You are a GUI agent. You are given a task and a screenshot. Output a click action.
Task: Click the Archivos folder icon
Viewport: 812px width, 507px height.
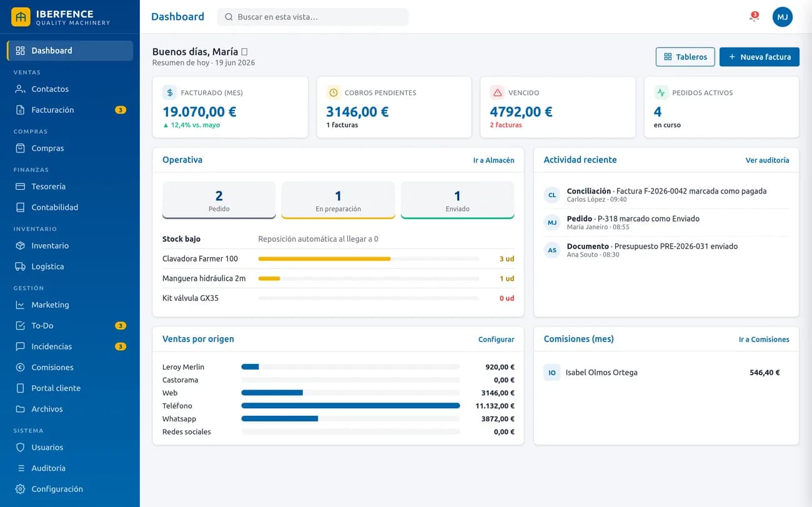[20, 410]
